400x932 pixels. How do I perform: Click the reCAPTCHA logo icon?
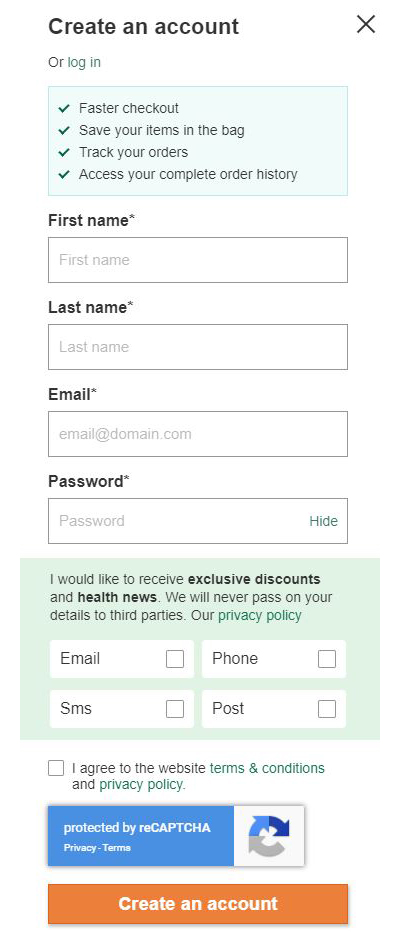269,836
